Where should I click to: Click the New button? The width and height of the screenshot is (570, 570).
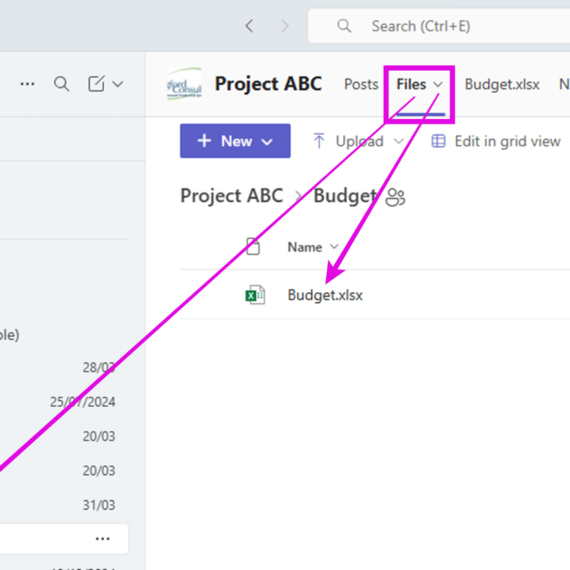(235, 141)
